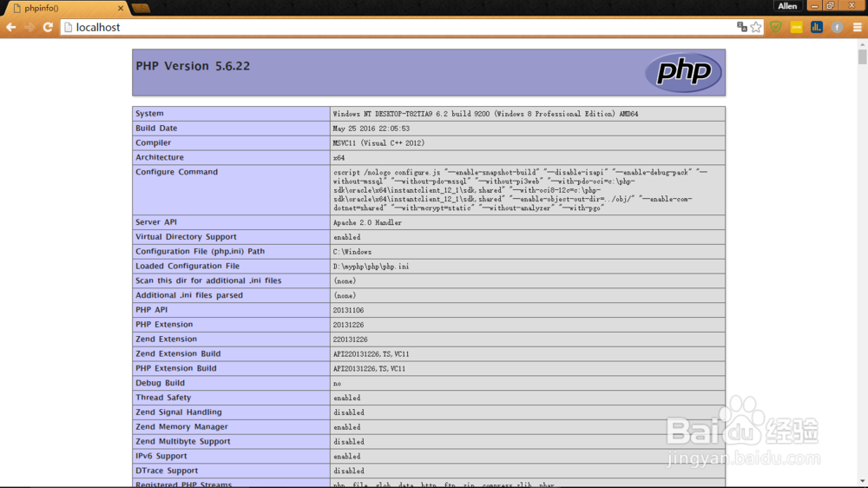Click the Thread Safety label
Image resolution: width=868 pixels, height=488 pixels.
click(x=163, y=398)
